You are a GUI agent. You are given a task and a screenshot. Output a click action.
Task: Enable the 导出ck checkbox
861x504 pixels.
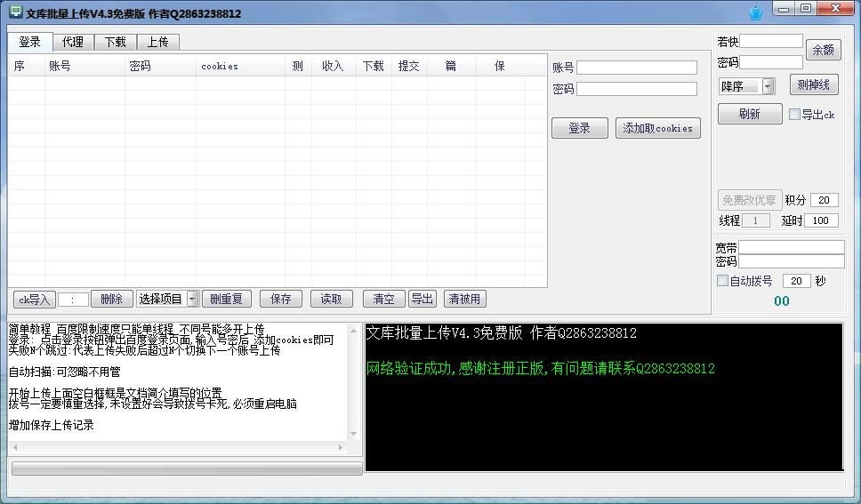click(794, 114)
